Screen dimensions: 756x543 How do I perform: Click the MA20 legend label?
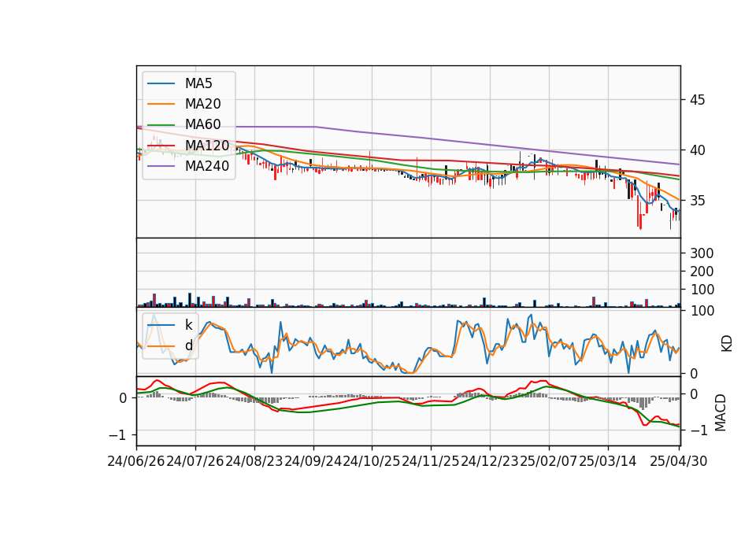click(x=202, y=104)
